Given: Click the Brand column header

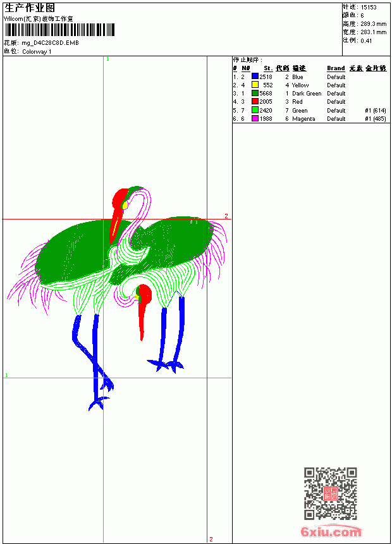Looking at the screenshot, I should (x=336, y=68).
